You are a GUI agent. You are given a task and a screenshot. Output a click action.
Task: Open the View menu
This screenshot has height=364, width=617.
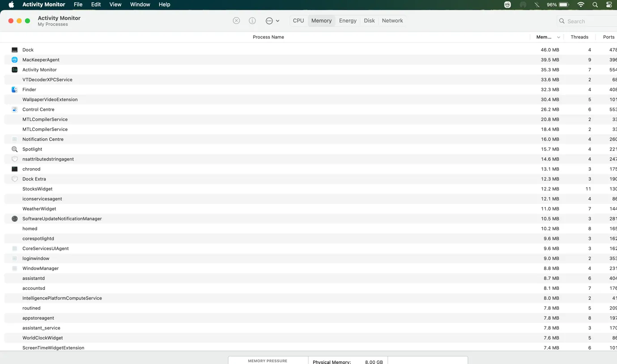(x=115, y=4)
